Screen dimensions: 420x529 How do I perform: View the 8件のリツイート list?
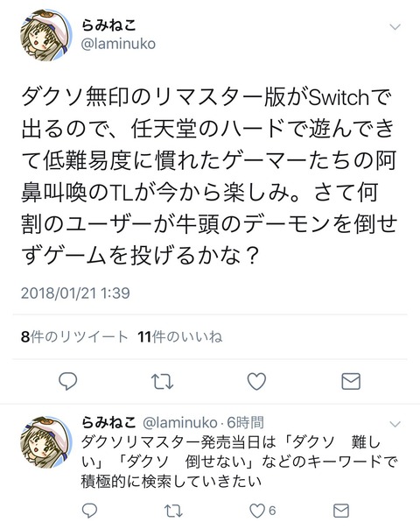pos(74,336)
